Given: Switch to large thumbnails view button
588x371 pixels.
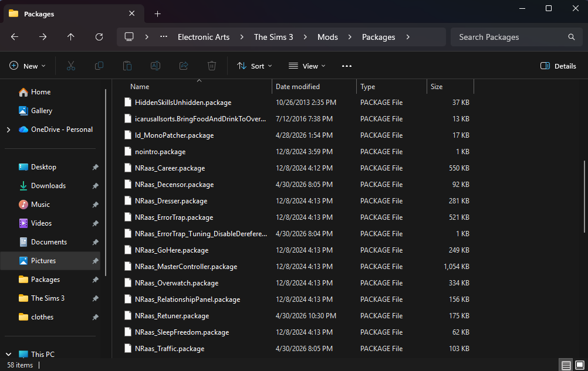Looking at the screenshot, I should pos(580,365).
